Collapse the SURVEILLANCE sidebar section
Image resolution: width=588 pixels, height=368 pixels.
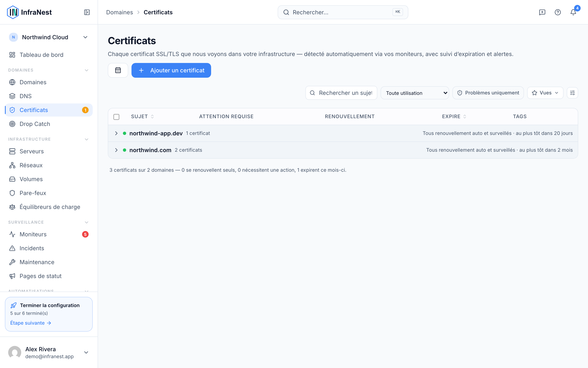(x=87, y=222)
